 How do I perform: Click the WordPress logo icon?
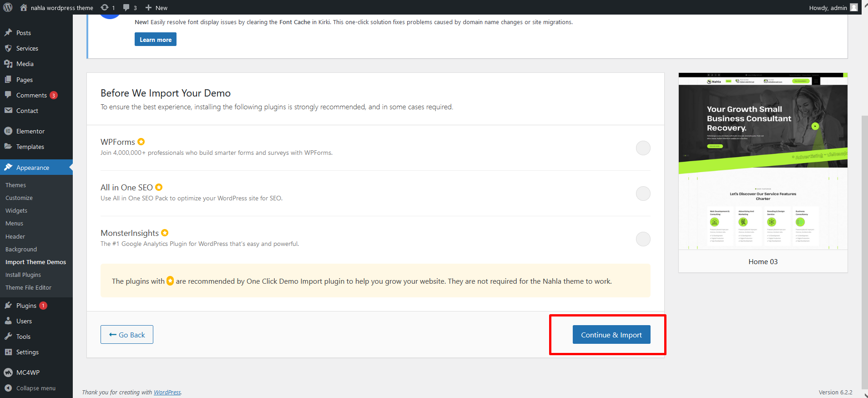click(x=8, y=8)
